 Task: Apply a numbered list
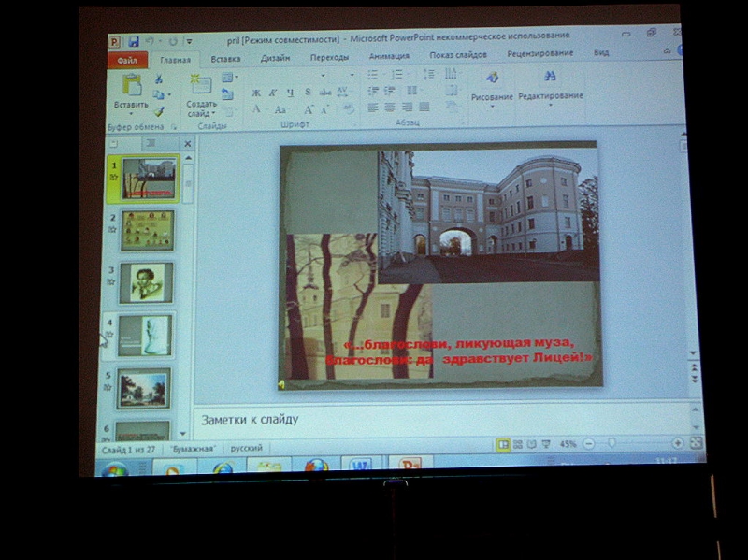point(396,75)
